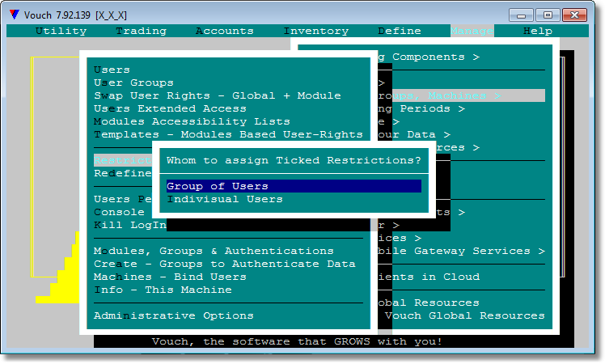Viewport: 605px width, 364px height.
Task: Maximize the Vouch window
Action: tap(548, 15)
